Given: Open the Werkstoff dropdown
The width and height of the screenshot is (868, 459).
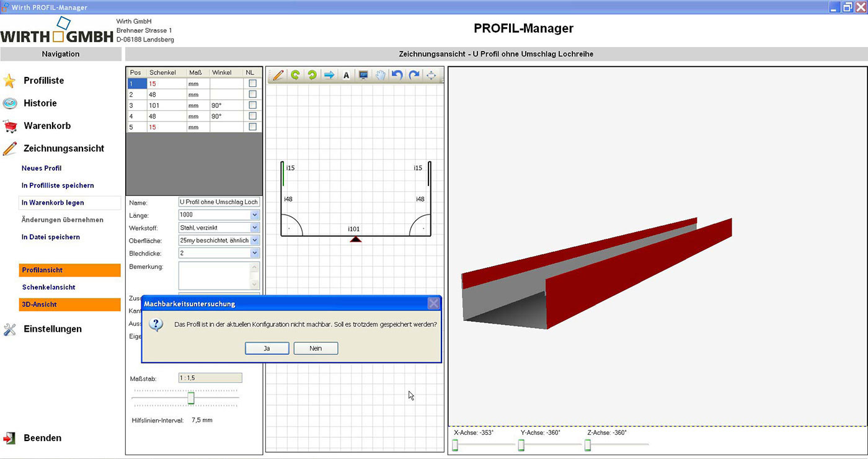Looking at the screenshot, I should [255, 228].
